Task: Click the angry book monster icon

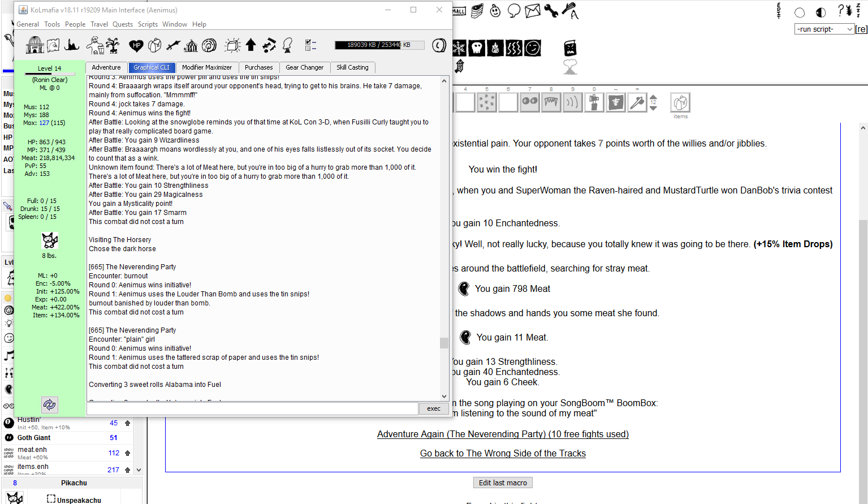Action: [571, 48]
